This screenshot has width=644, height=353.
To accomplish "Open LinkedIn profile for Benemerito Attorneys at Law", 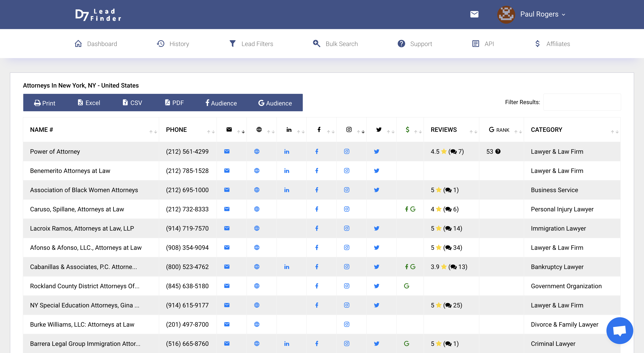I will [x=286, y=171].
